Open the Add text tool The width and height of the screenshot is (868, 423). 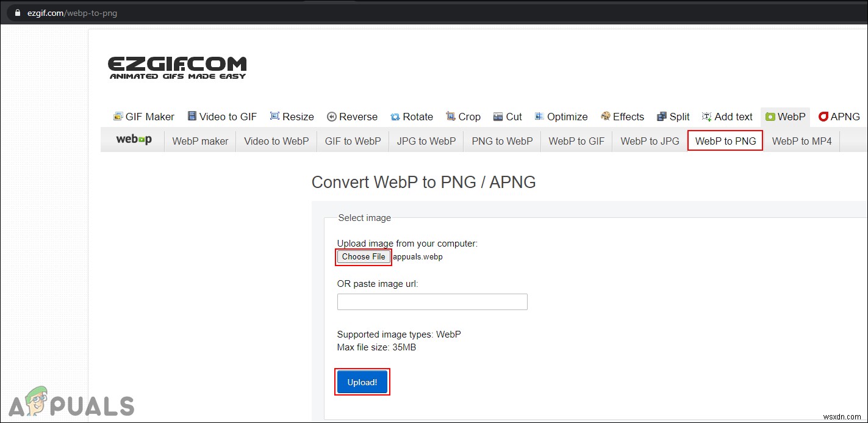tap(727, 116)
